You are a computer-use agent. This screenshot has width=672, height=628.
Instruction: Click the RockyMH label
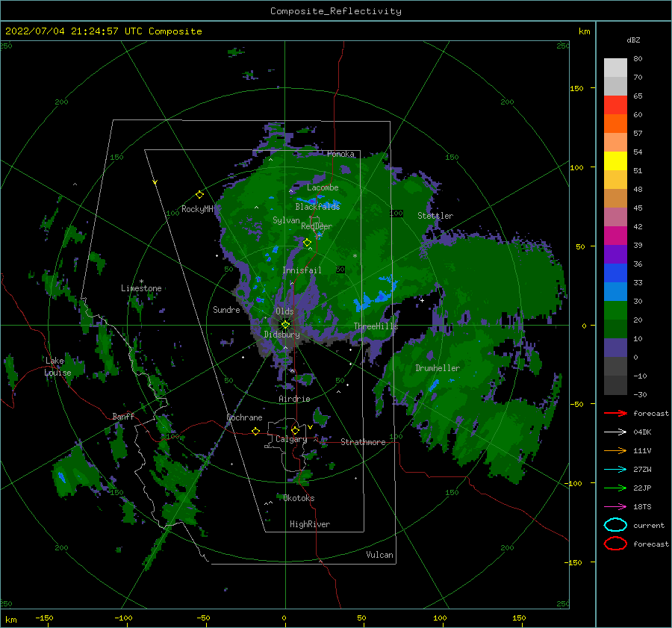pos(197,209)
